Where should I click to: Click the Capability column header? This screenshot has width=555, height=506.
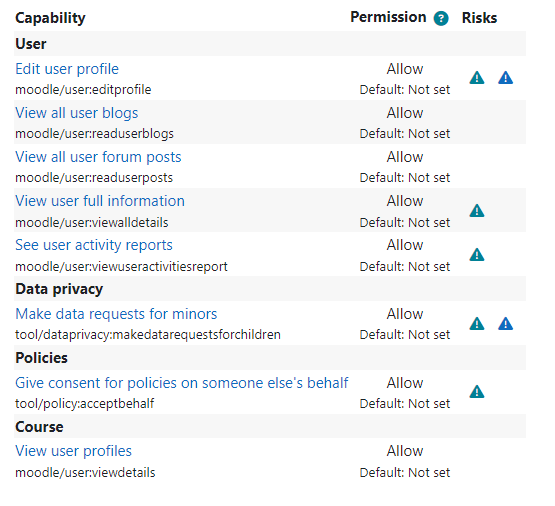coord(50,18)
